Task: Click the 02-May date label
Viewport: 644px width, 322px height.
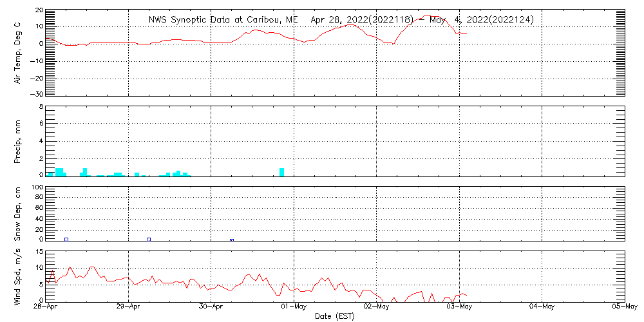Action: (377, 306)
